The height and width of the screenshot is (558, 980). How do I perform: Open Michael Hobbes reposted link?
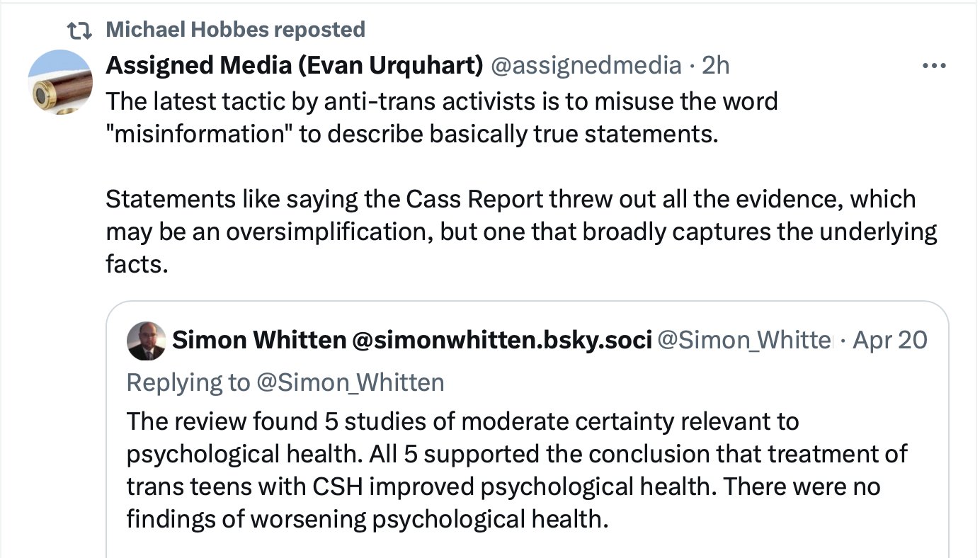click(235, 30)
